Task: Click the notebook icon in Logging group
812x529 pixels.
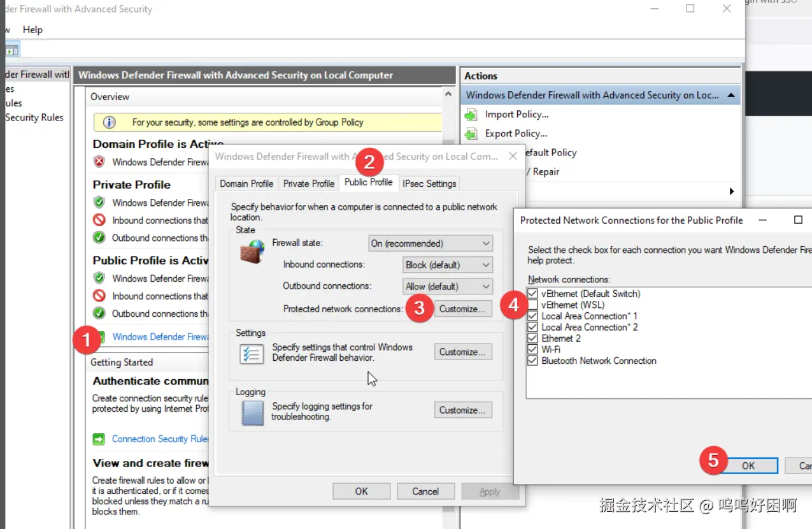Action: [x=252, y=412]
